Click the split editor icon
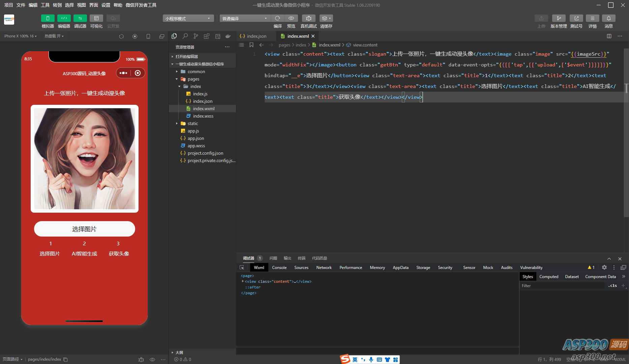The height and width of the screenshot is (364, 629). pyautogui.click(x=609, y=36)
